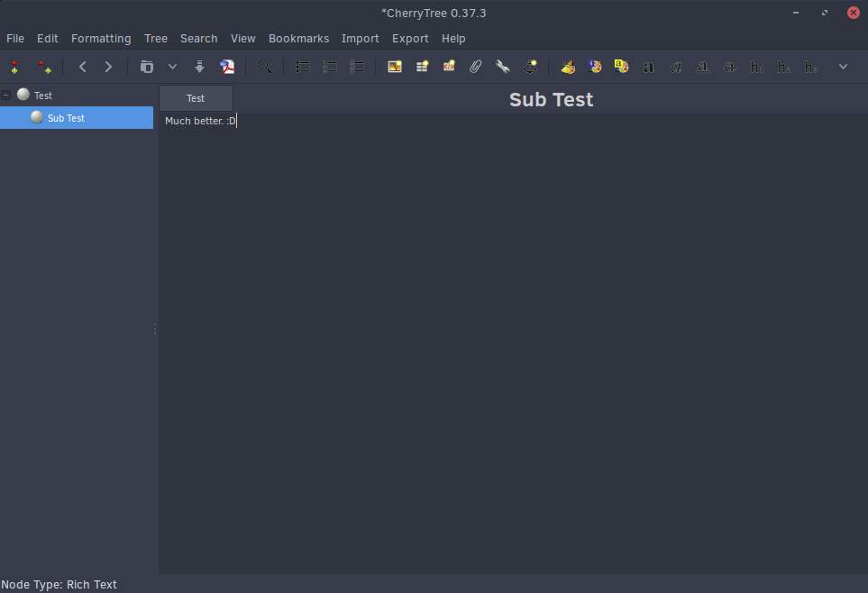This screenshot has height=593, width=868.
Task: Apply h2 heading formatting
Action: (x=784, y=68)
